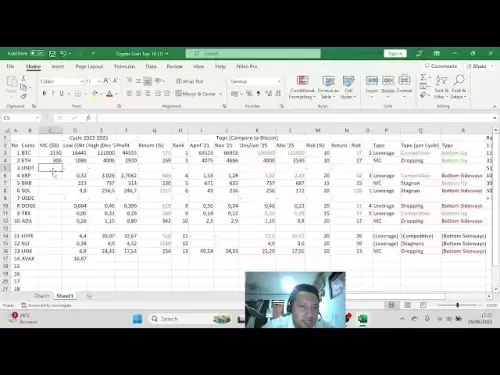Click the Undo arrow icon
Screen dimensions: 500x375
(63, 53)
